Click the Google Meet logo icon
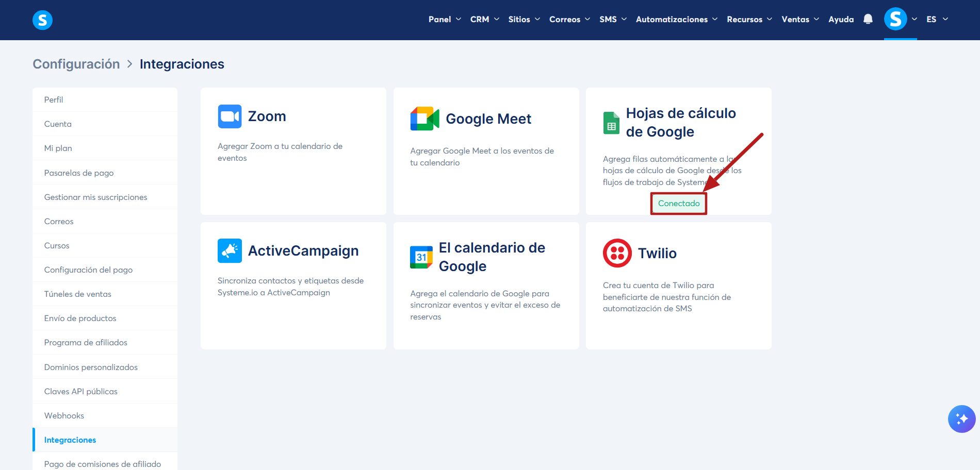This screenshot has height=470, width=980. coord(424,119)
